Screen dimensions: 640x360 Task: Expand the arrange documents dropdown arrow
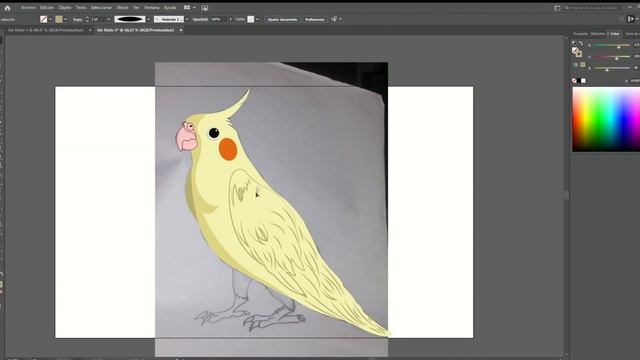(194, 7)
